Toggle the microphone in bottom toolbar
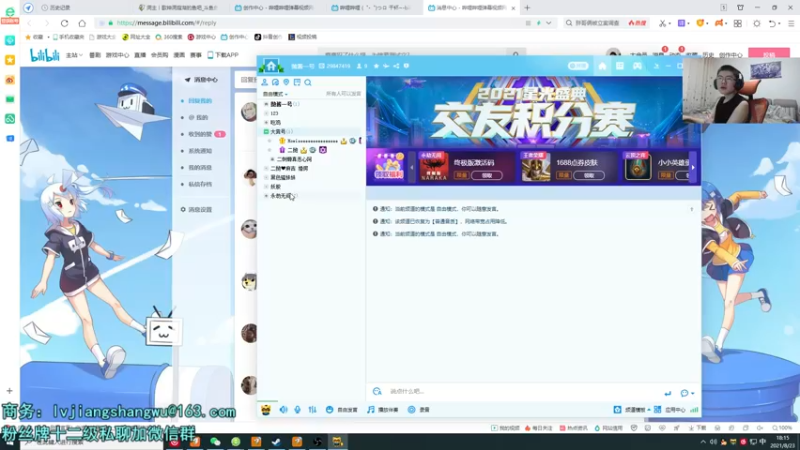Screen dimensions: 800x450 click(x=297, y=410)
